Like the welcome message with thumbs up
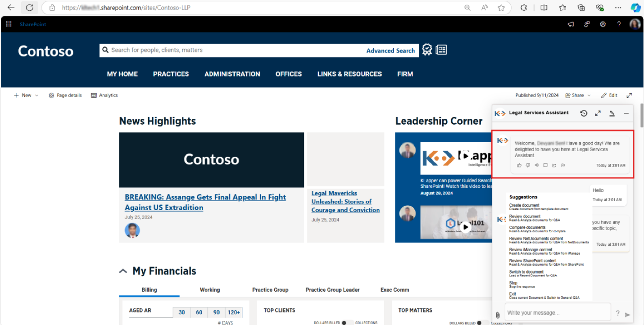This screenshot has width=644, height=325. click(519, 165)
